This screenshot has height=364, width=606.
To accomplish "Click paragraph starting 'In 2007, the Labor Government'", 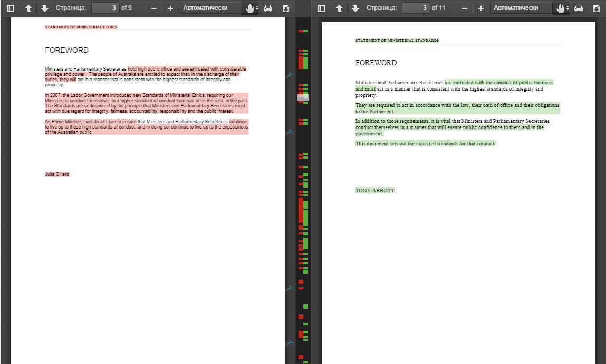I will [x=147, y=103].
